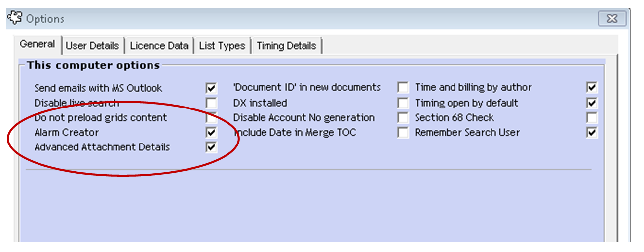The width and height of the screenshot is (644, 252).
Task: Tick Disable Account No generation
Action: 403,118
